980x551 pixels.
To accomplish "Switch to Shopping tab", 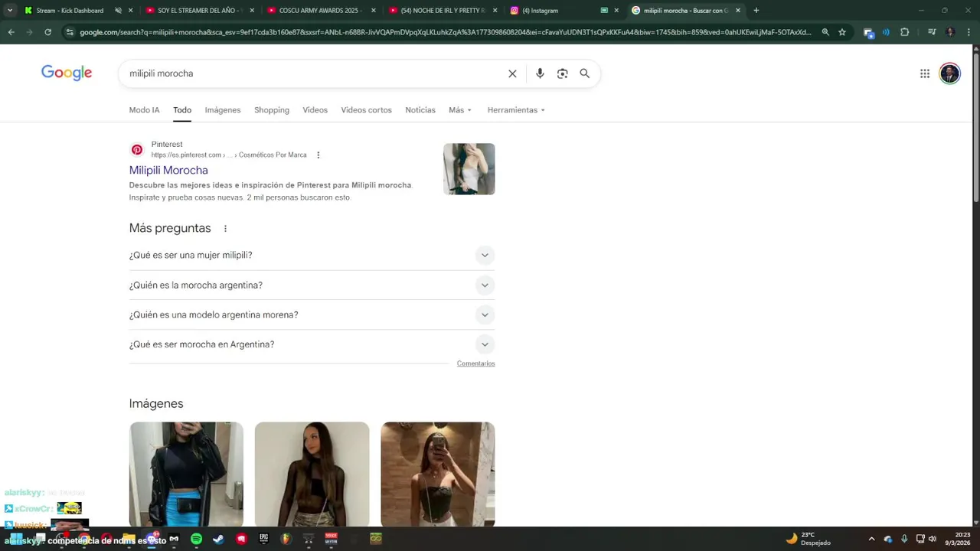I will [272, 110].
